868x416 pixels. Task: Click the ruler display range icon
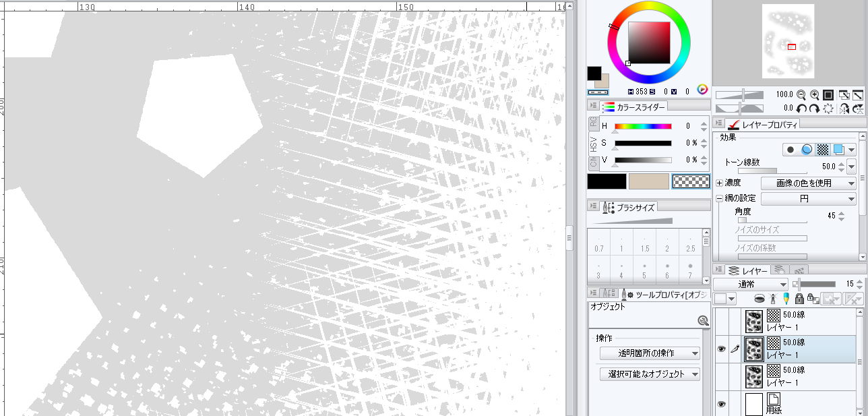coord(852,298)
